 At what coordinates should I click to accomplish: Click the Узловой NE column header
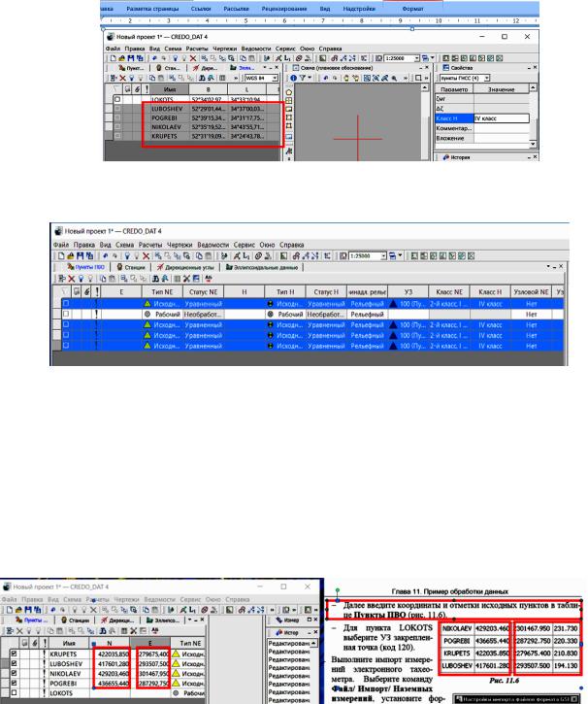(531, 292)
